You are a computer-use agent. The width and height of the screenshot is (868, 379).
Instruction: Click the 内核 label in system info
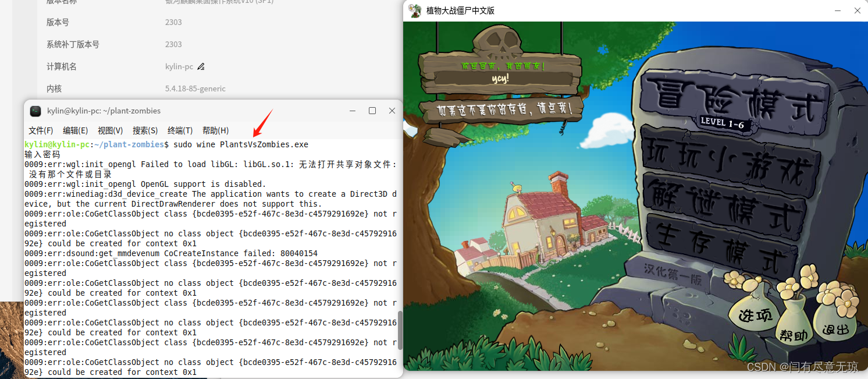[54, 88]
